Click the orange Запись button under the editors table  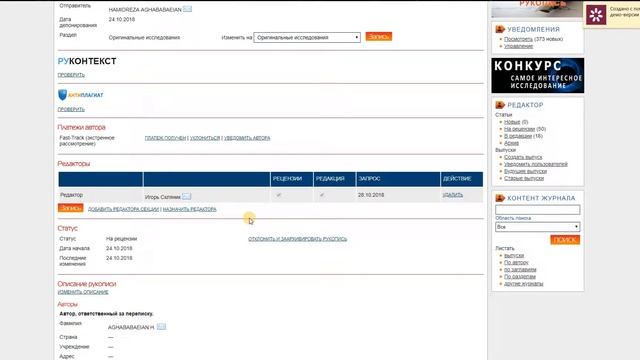[71, 208]
